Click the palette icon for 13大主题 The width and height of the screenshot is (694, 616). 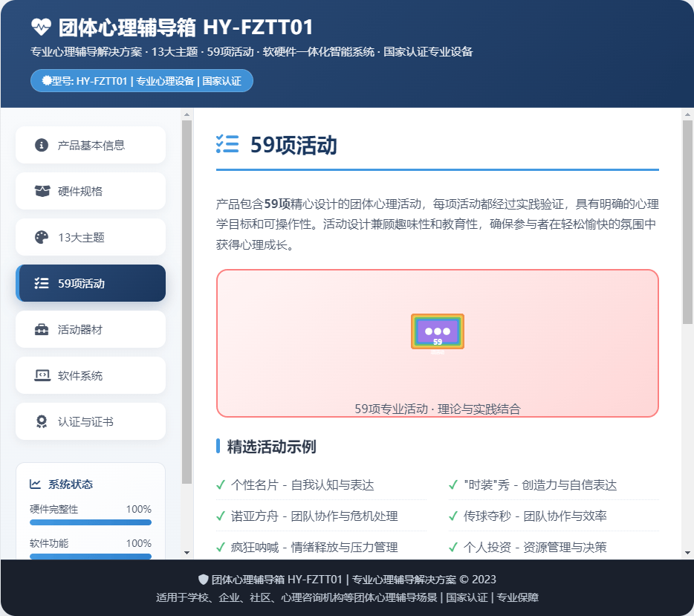tap(42, 237)
